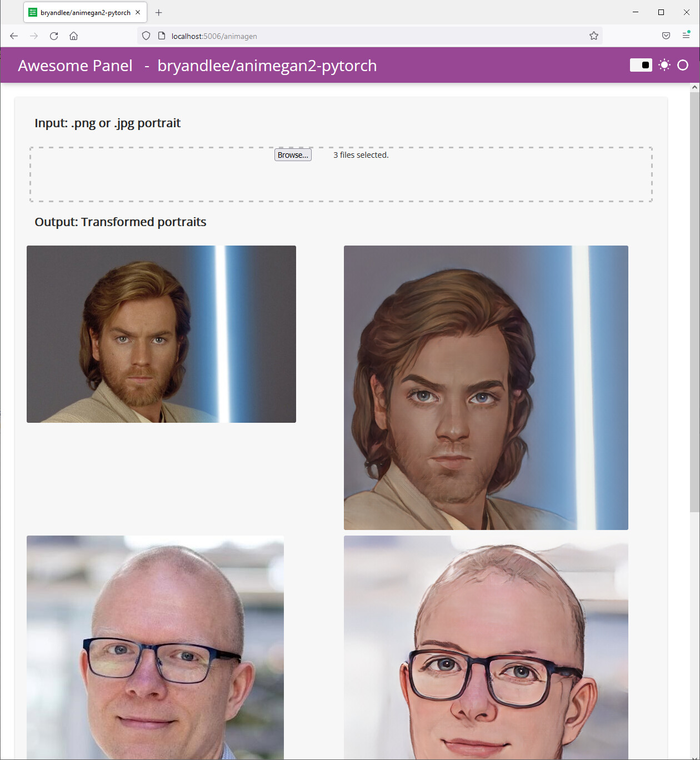Click the vertical scrollbar thumb

tap(694, 302)
